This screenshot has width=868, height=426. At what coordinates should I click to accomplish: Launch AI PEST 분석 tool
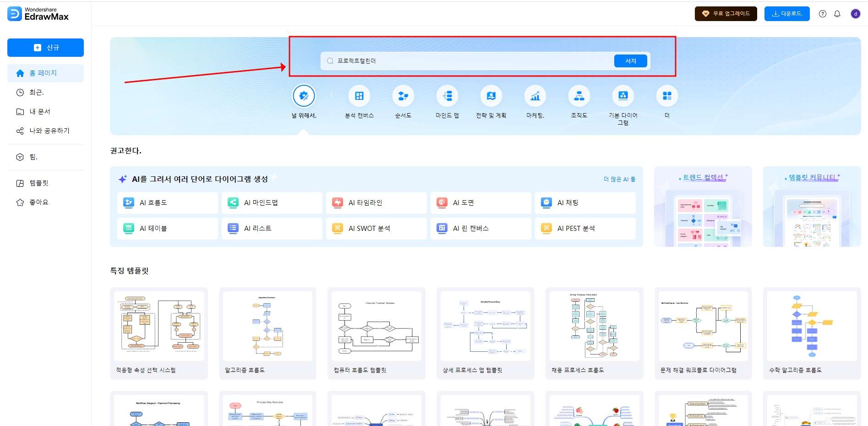(x=585, y=228)
